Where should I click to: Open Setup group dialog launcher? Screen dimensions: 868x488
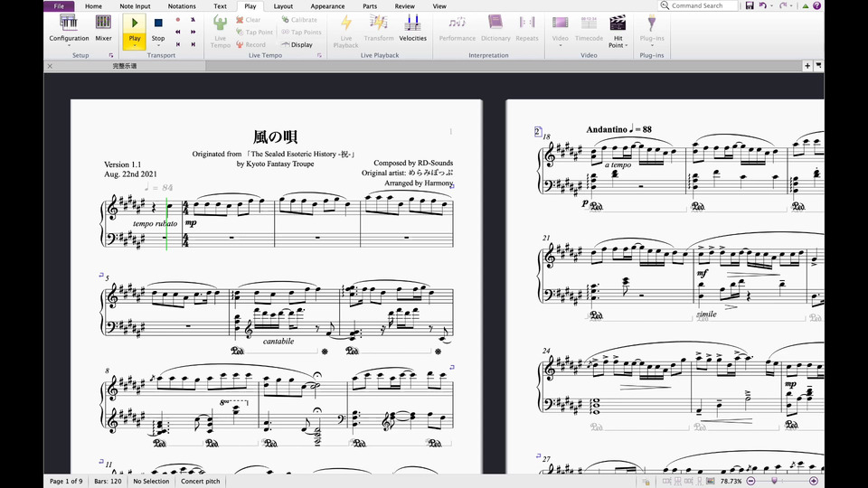(110, 55)
